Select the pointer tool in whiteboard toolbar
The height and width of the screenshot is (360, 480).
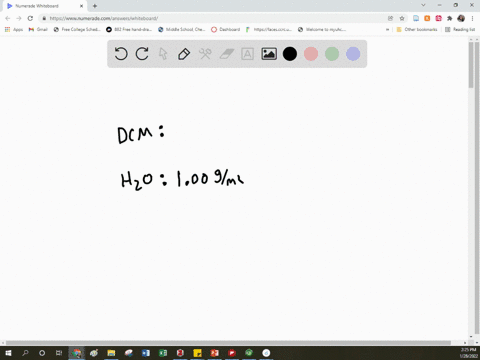[x=163, y=54]
